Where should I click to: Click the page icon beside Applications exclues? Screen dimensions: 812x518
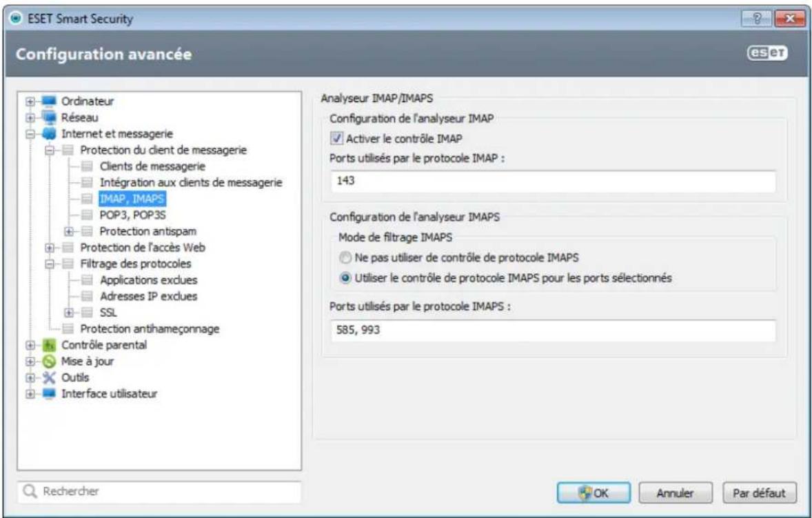coord(87,280)
